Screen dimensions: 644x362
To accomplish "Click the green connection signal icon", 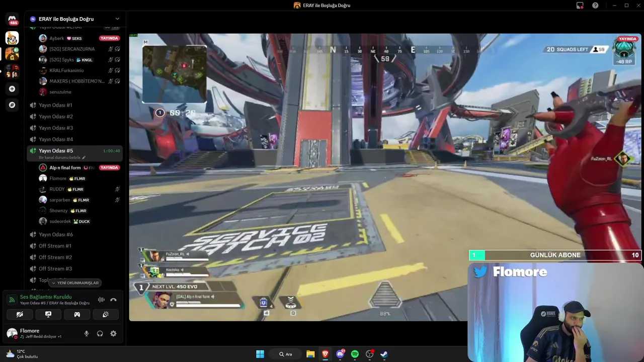I will (11, 300).
